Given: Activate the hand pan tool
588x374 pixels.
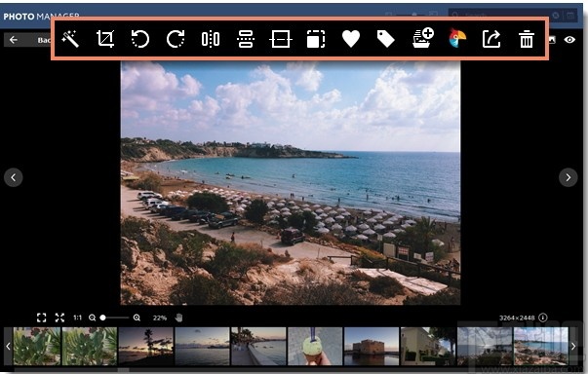Looking at the screenshot, I should pos(178,318).
